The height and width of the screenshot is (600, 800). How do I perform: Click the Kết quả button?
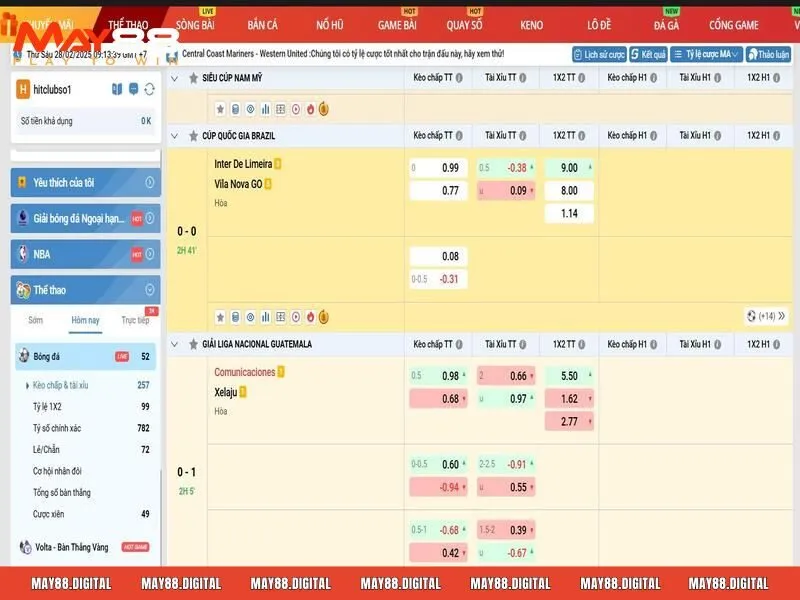coord(648,54)
